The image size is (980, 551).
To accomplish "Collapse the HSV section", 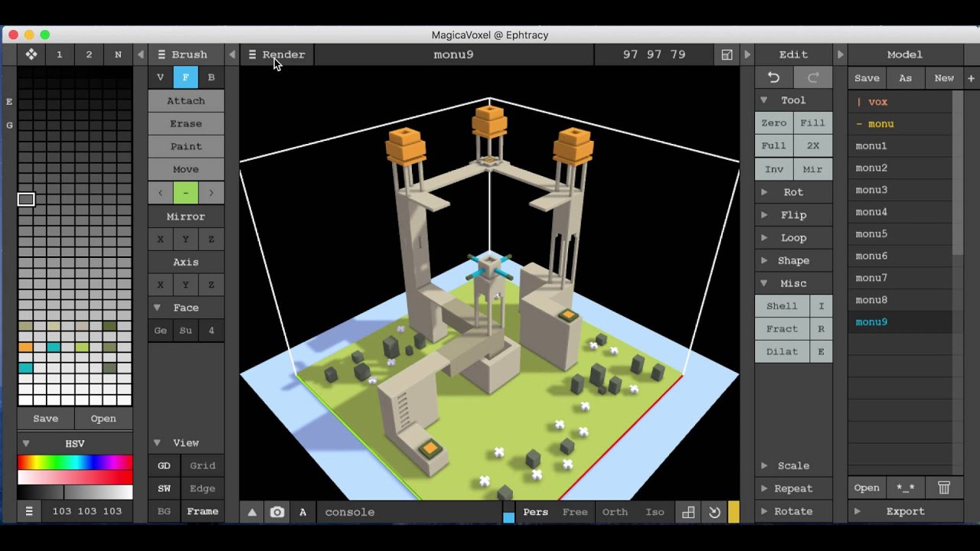I will point(25,444).
